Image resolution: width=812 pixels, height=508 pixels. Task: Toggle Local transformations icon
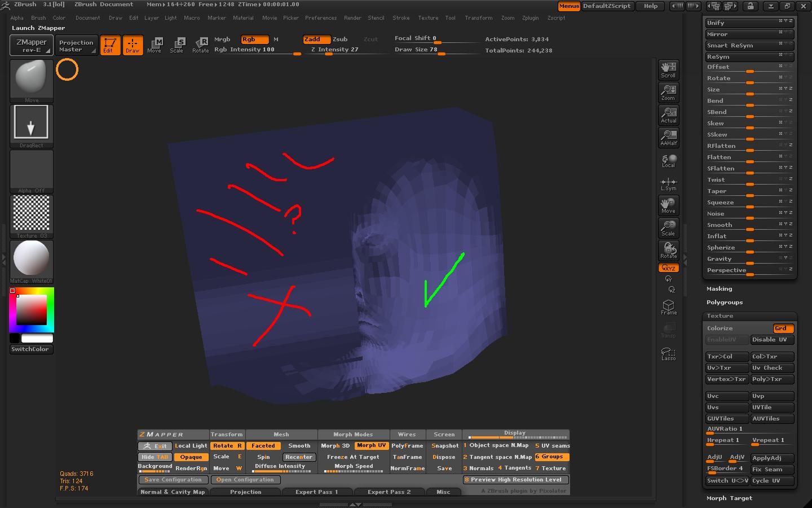coord(668,160)
